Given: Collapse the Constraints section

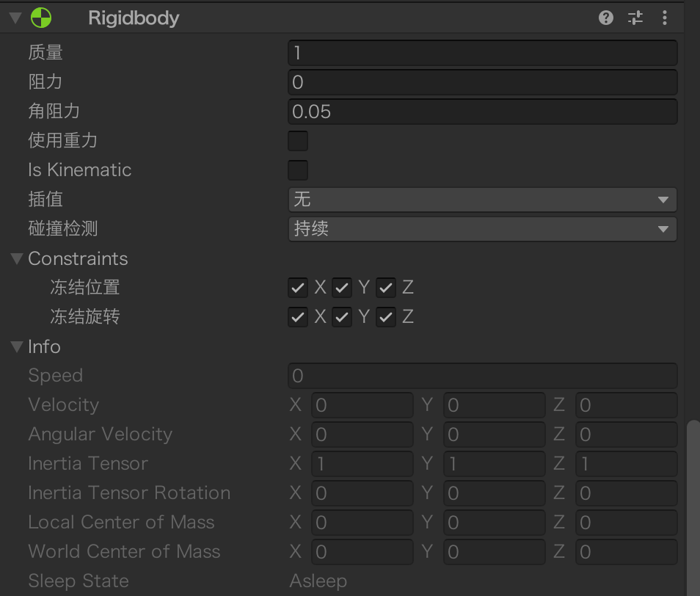Looking at the screenshot, I should (x=15, y=258).
